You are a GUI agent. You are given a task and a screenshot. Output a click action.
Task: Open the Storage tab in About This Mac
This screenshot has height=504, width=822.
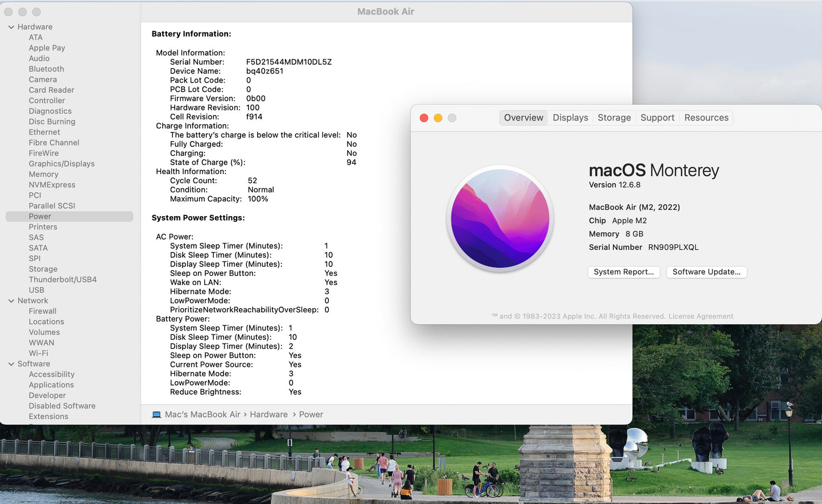tap(614, 118)
